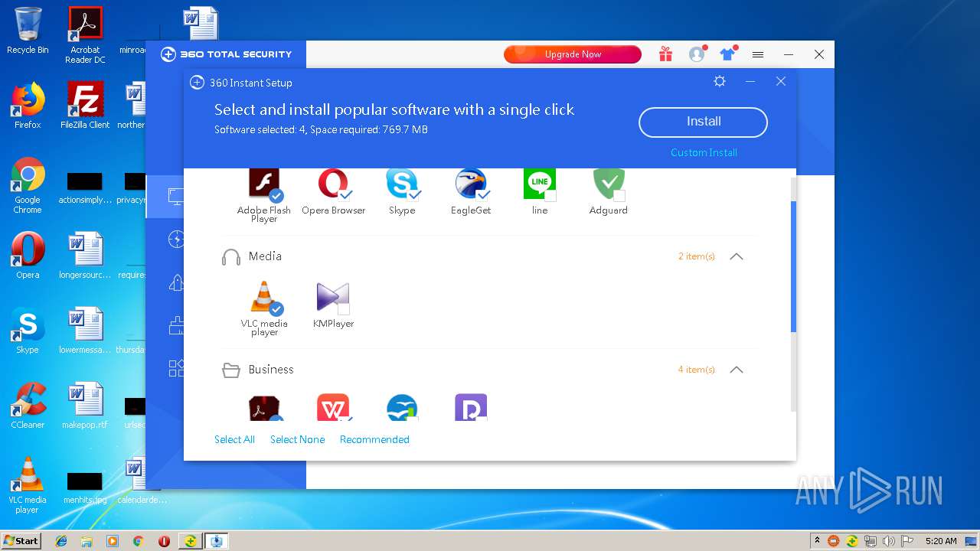Show hidden system tray icons arrow
This screenshot has width=980, height=551.
pos(817,541)
